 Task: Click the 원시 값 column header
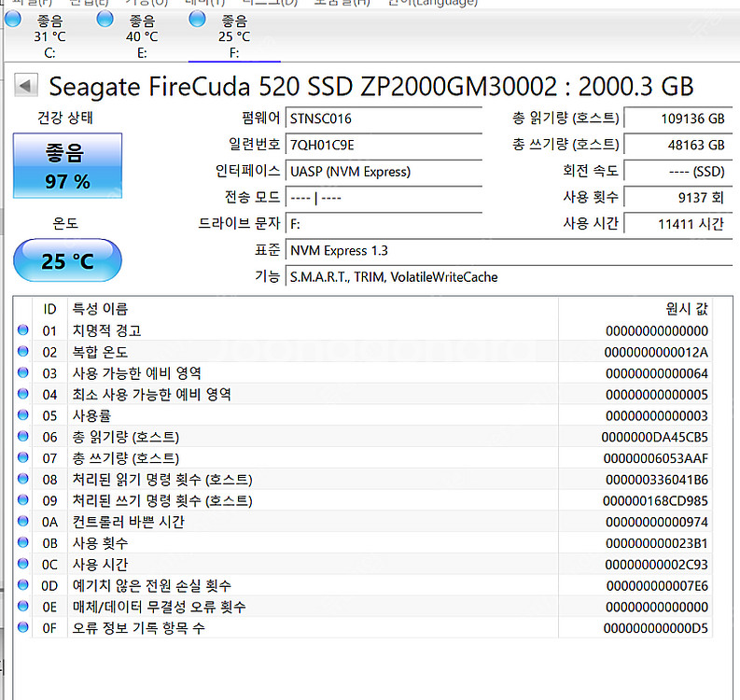click(x=635, y=309)
